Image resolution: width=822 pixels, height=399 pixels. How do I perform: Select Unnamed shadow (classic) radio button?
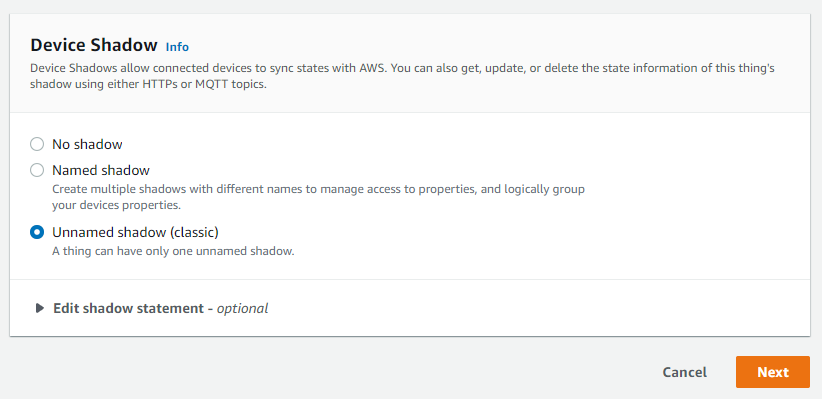coord(37,232)
